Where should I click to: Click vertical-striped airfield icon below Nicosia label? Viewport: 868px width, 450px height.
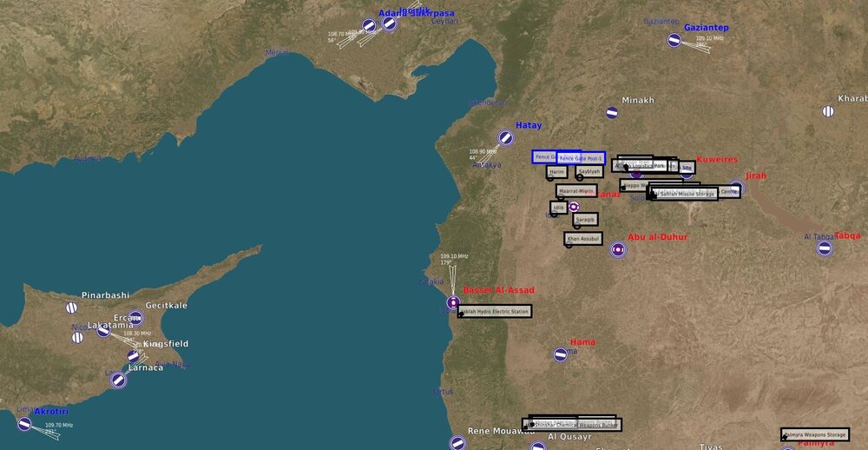click(77, 337)
